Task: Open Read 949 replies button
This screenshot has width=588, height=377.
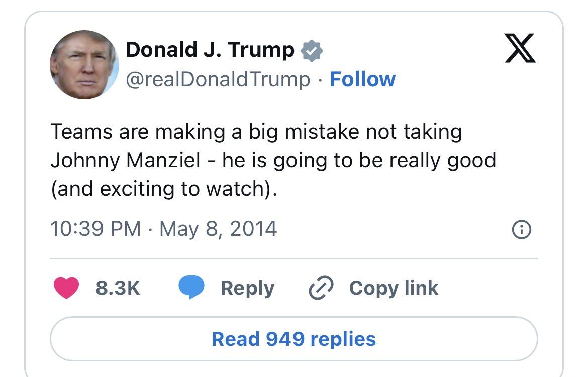Action: 293,339
